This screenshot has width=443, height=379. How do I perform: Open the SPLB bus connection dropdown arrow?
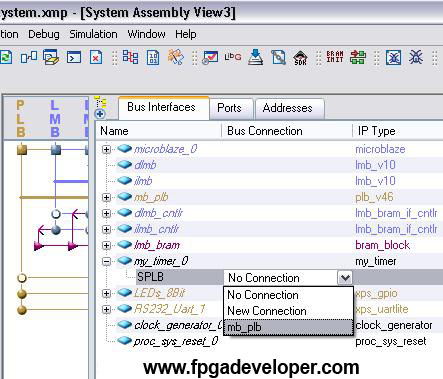pyautogui.click(x=345, y=277)
